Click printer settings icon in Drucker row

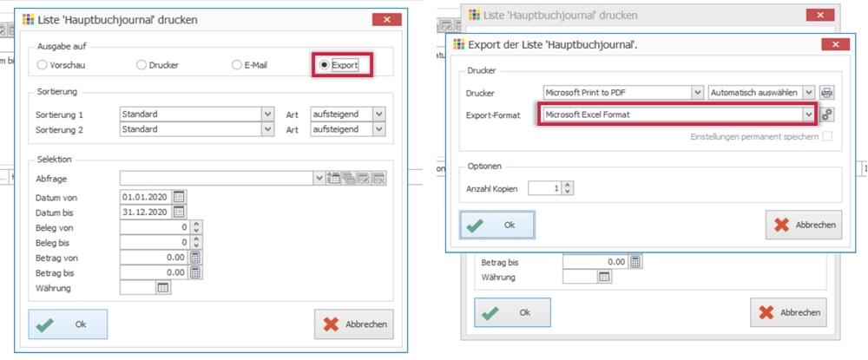tap(827, 92)
